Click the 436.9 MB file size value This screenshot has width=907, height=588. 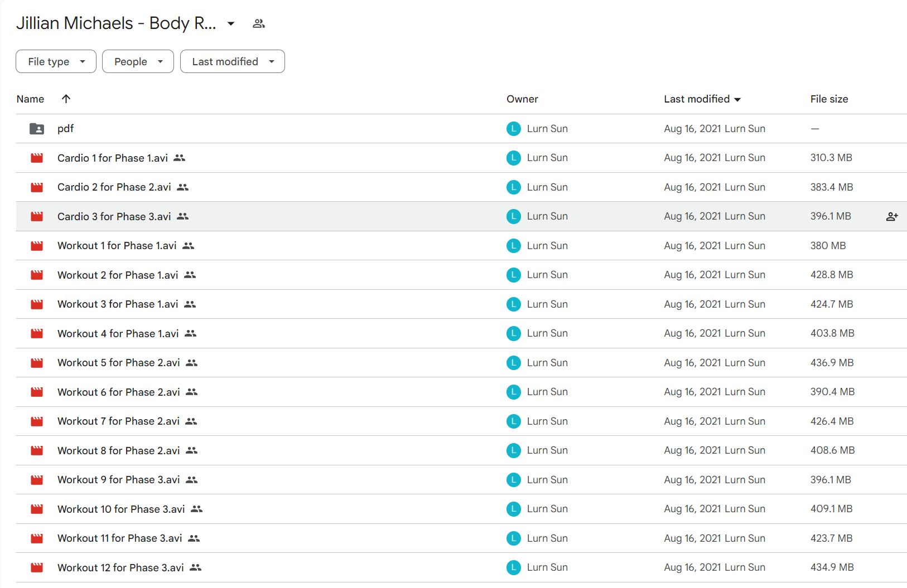(832, 363)
